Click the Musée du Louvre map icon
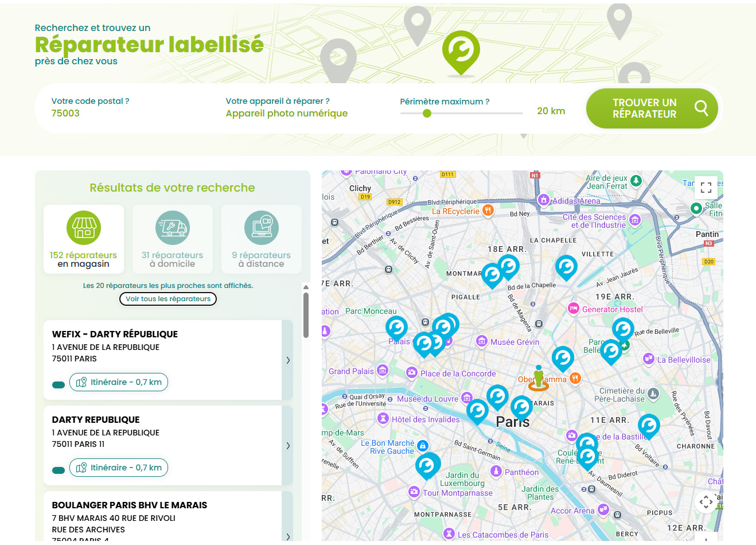 [467, 398]
